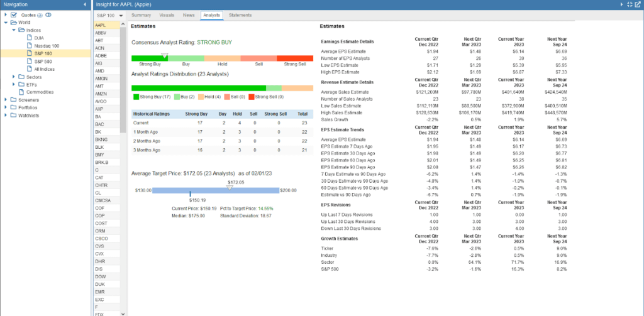
Task: Collapse the Indices tree node
Action: [x=14, y=30]
